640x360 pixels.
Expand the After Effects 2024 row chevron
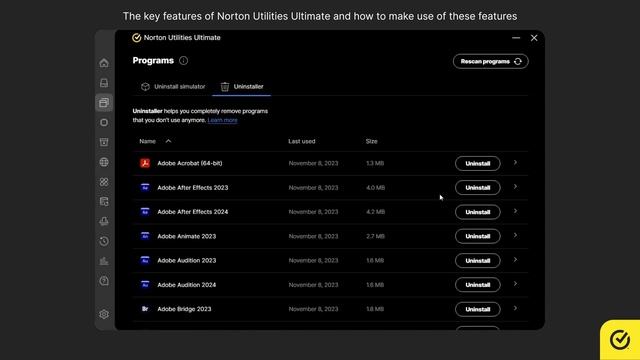(x=516, y=211)
